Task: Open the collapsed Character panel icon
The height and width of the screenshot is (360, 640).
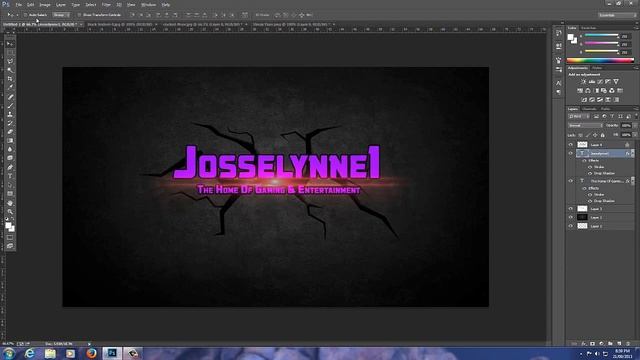Action: click(558, 83)
